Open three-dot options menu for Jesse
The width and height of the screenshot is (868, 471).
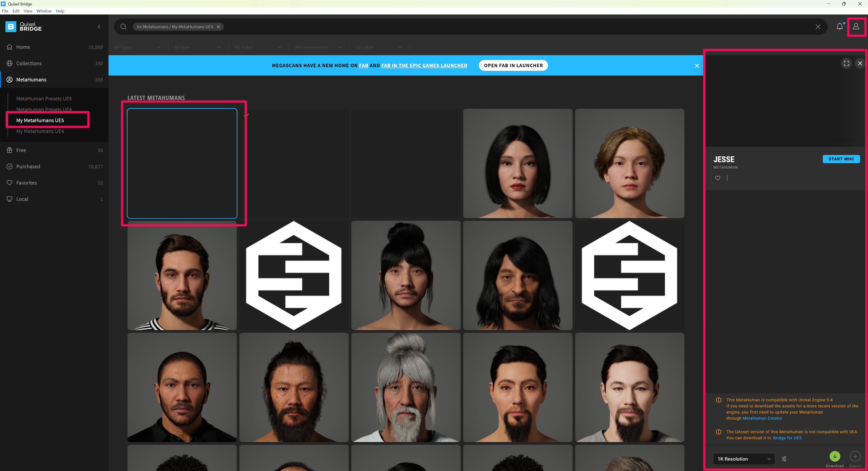[x=727, y=178]
